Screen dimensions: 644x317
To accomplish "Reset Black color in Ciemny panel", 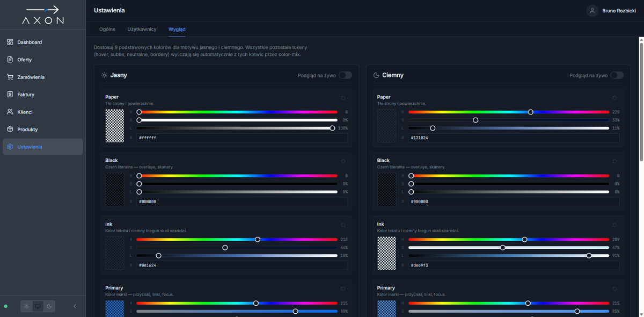I will (x=614, y=161).
